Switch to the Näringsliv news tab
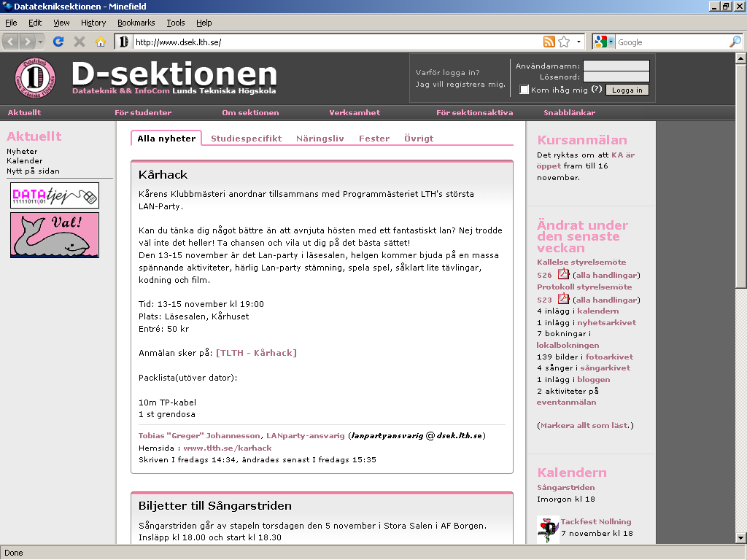Viewport: 747px width, 560px height. (x=320, y=138)
